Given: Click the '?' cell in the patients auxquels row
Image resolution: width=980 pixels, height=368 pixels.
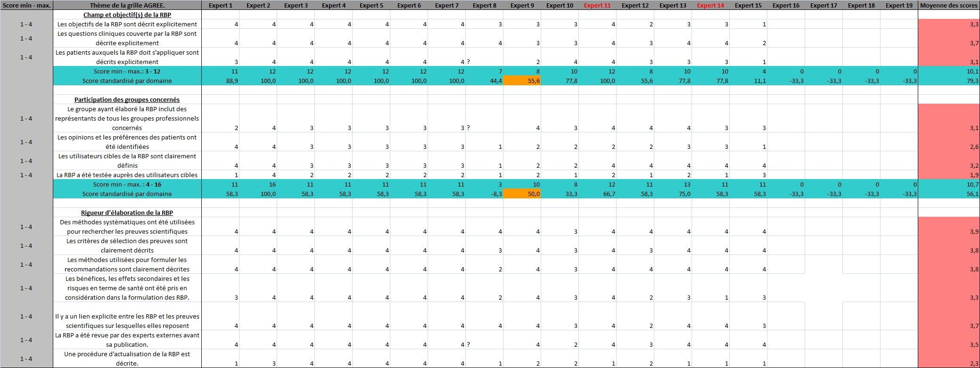Looking at the screenshot, I should pos(485,57).
